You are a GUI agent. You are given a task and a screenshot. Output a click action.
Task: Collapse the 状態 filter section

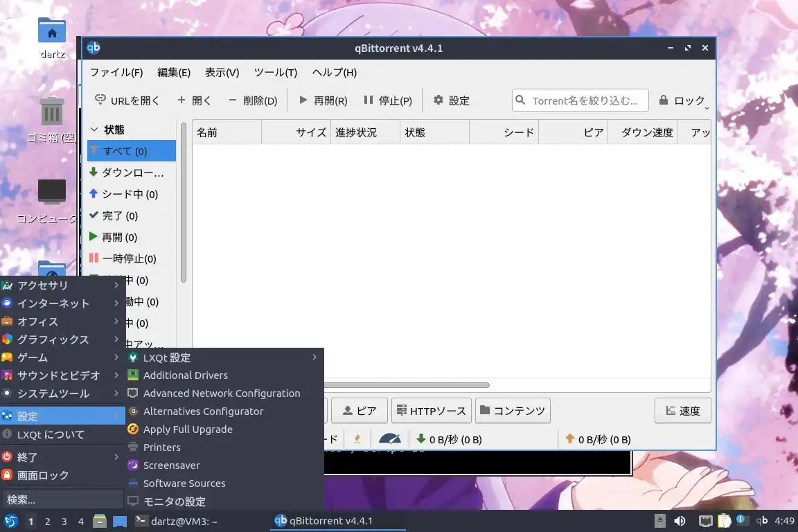[94, 130]
